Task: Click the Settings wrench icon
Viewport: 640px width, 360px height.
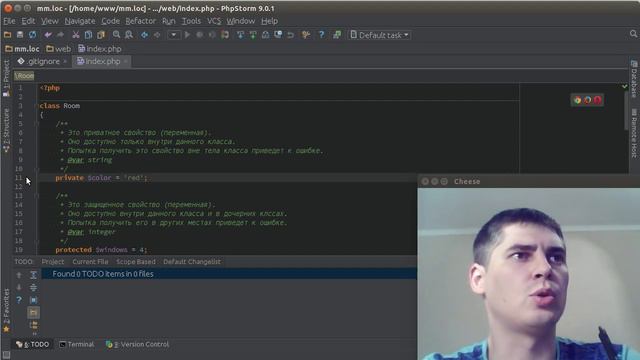Action: [x=306, y=35]
